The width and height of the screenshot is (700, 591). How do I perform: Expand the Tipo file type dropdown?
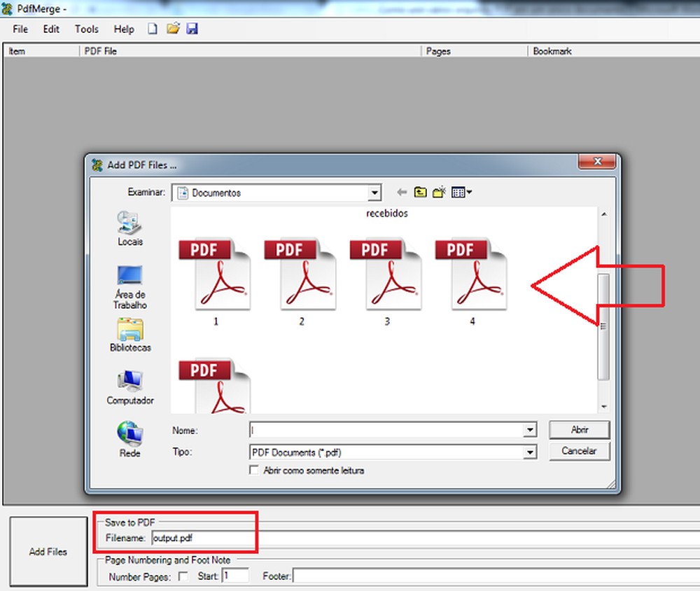click(531, 452)
